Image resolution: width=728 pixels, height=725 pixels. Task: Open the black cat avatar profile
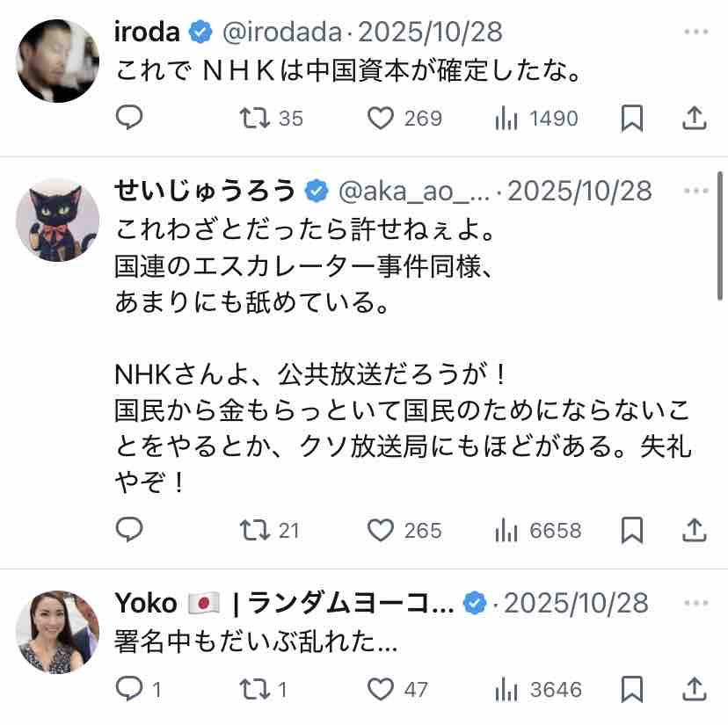click(x=57, y=220)
